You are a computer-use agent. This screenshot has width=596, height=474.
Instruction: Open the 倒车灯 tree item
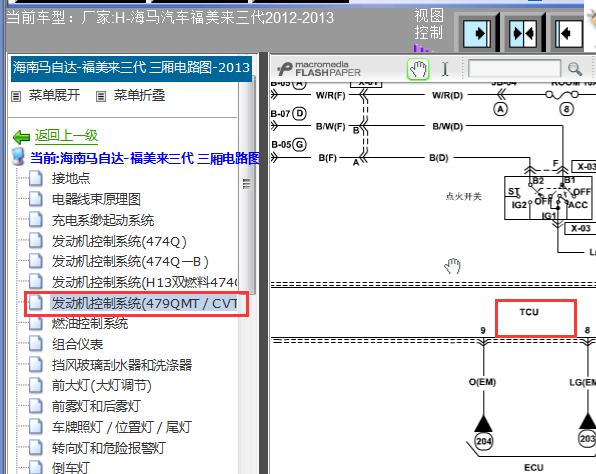(71, 468)
